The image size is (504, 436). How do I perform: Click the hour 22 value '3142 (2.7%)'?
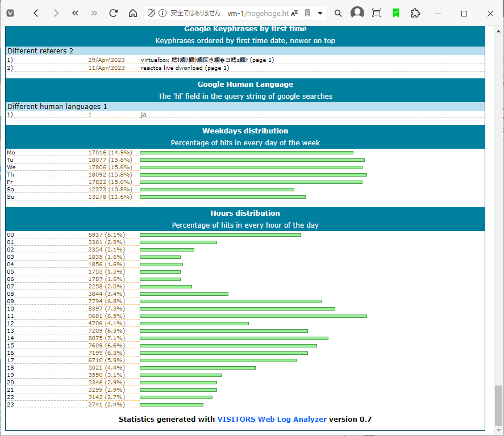tap(107, 397)
